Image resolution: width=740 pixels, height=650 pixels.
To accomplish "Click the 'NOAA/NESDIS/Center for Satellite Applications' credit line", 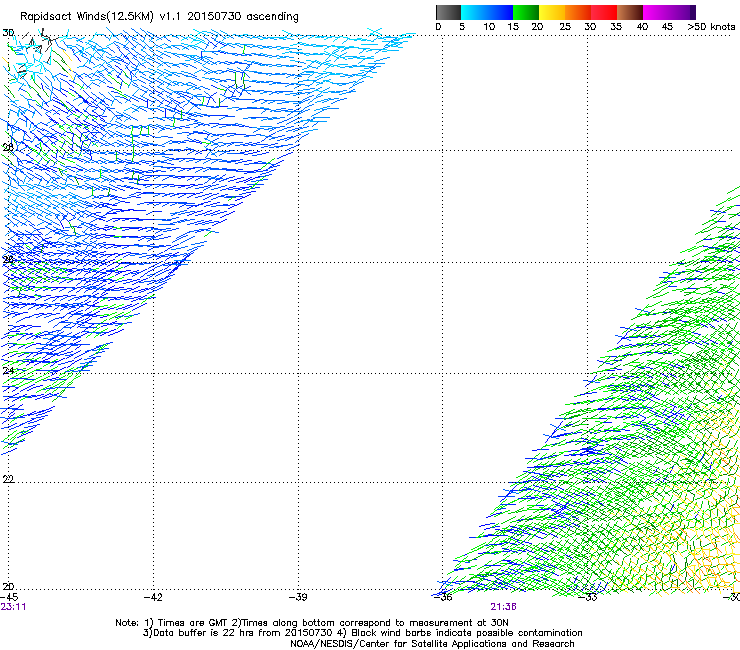I will pos(432,644).
